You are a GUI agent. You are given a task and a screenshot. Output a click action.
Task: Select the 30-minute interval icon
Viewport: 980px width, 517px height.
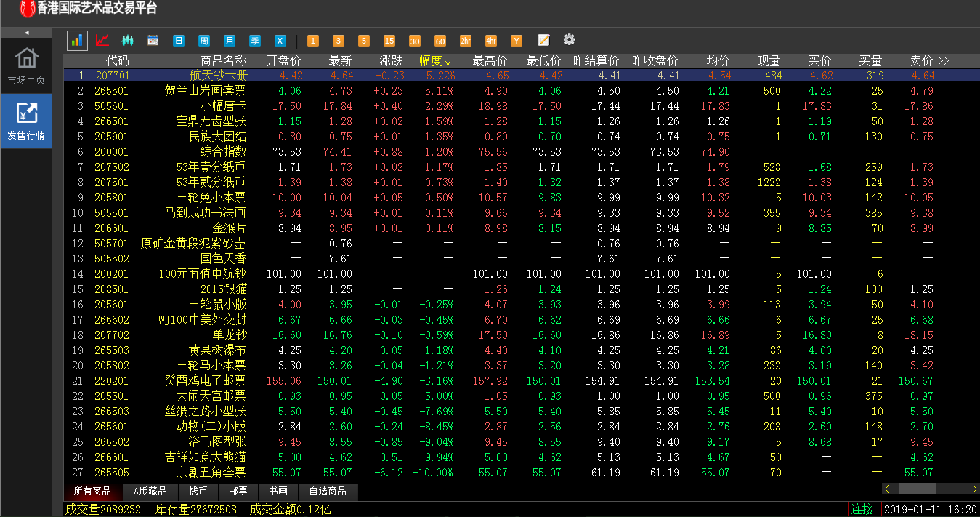click(x=415, y=41)
